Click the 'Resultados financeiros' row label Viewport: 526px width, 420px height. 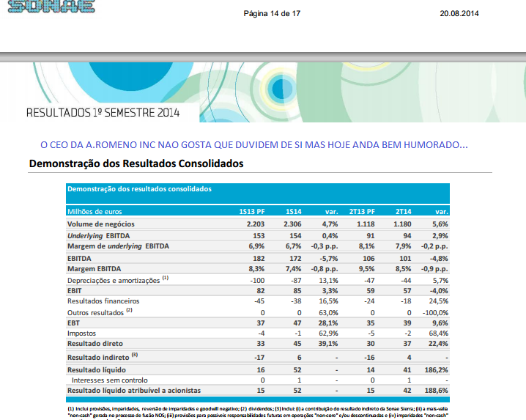103,301
